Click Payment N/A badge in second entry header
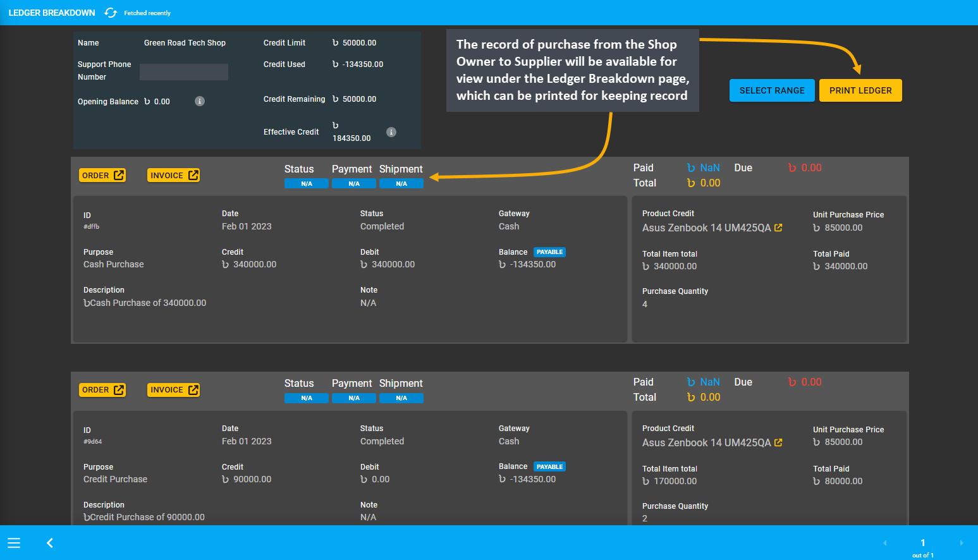 click(x=354, y=398)
